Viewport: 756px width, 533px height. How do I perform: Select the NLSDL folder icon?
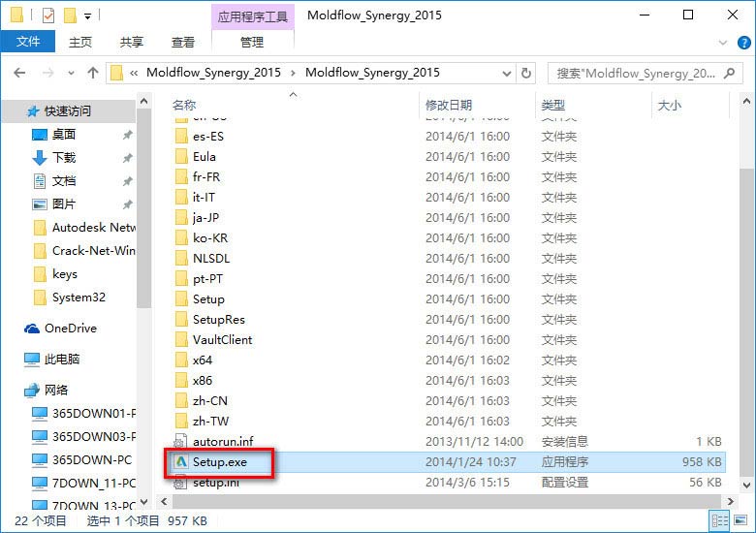point(181,259)
